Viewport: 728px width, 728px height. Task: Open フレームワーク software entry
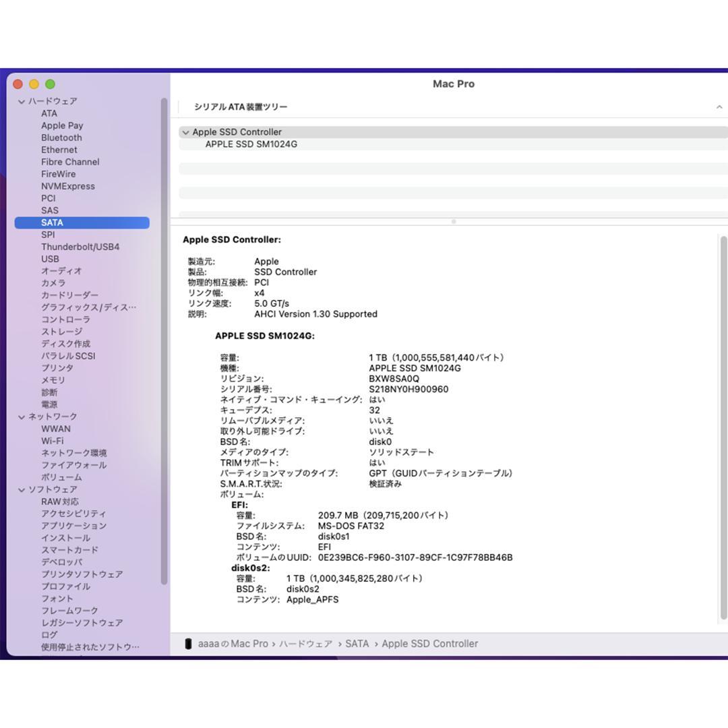click(x=69, y=611)
